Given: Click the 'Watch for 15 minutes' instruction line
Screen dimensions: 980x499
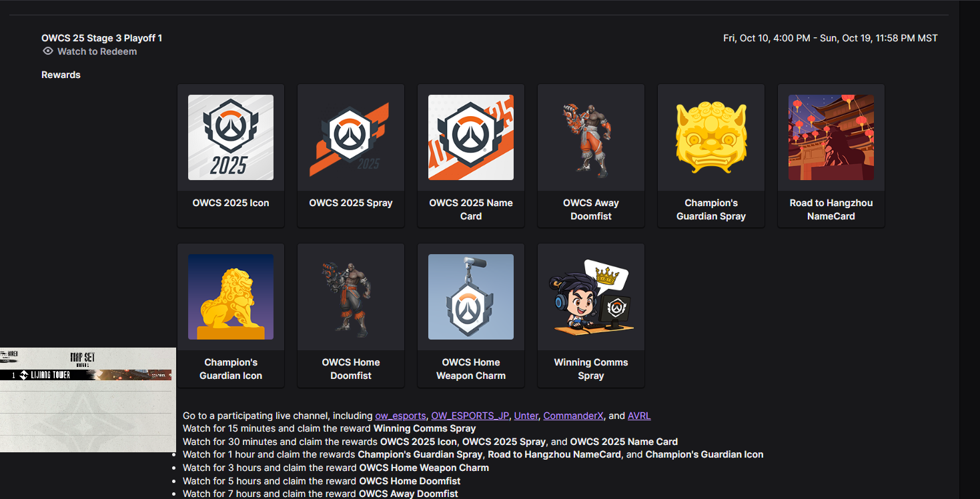Looking at the screenshot, I should click(330, 428).
